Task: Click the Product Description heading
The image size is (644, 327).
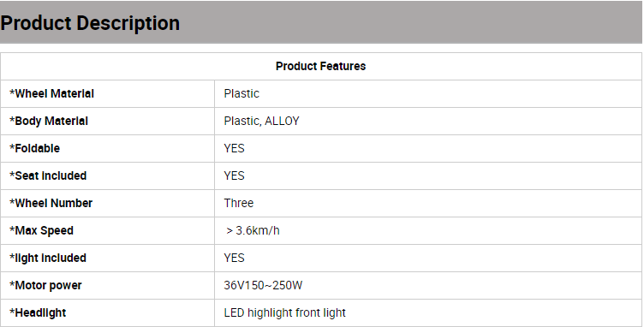Action: 90,23
